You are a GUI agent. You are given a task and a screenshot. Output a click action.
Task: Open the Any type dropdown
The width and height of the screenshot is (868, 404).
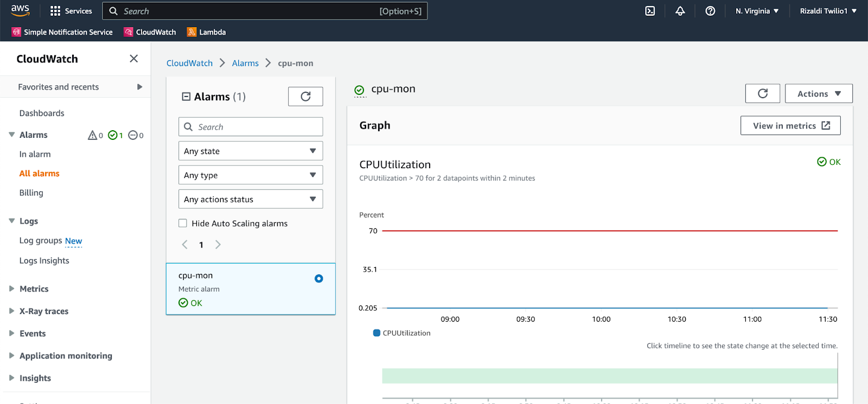[251, 175]
